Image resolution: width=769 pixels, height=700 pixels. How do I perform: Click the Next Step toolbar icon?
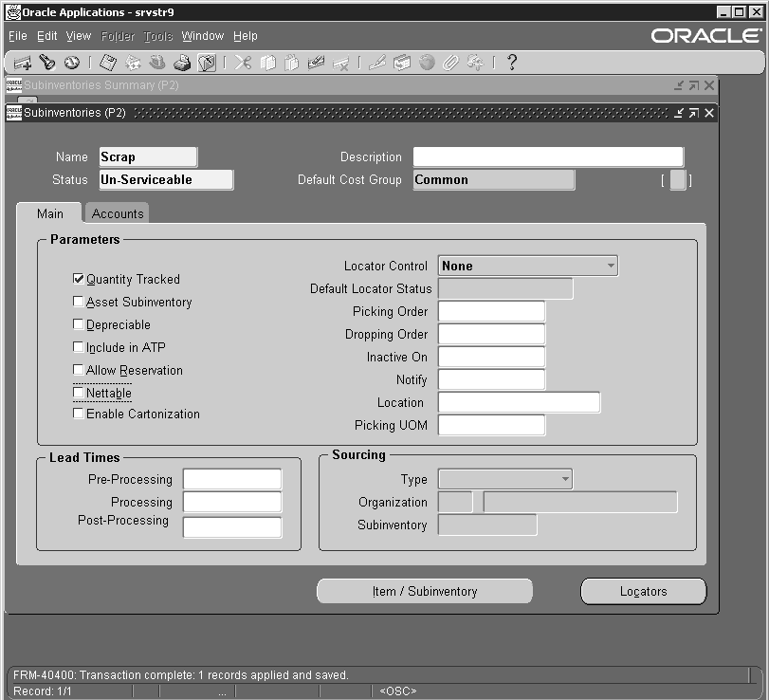[x=133, y=63]
